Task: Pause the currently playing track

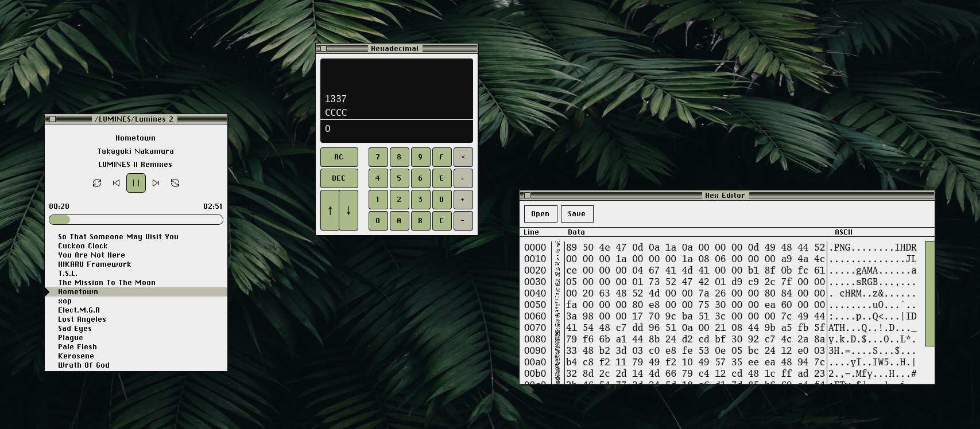Action: click(136, 183)
